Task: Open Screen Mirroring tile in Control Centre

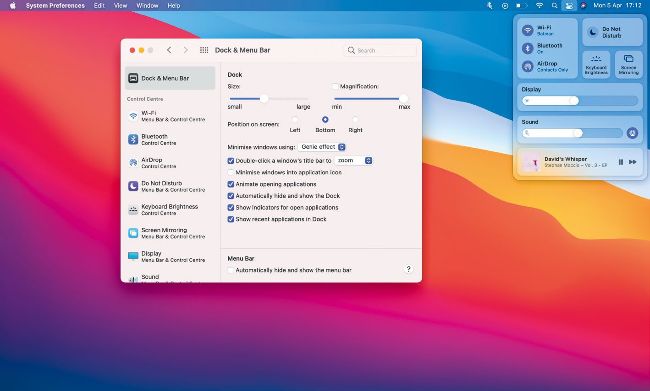Action: coord(628,65)
